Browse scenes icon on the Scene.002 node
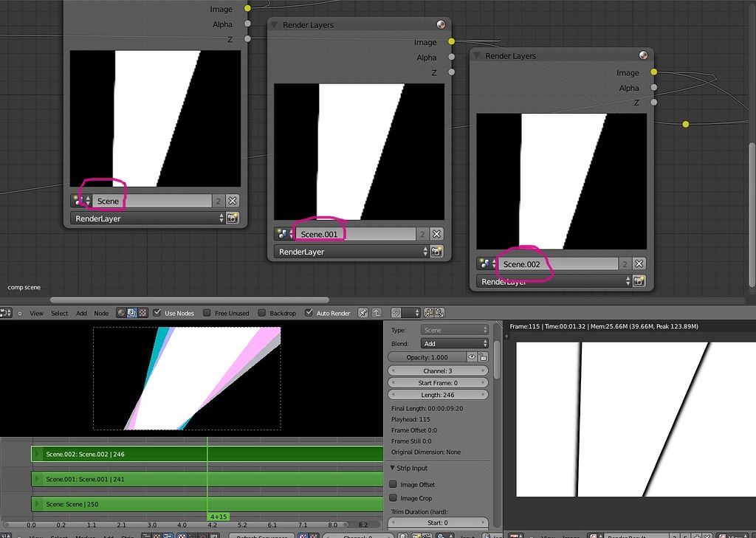Viewport: 756px width, 538px height. 487,263
